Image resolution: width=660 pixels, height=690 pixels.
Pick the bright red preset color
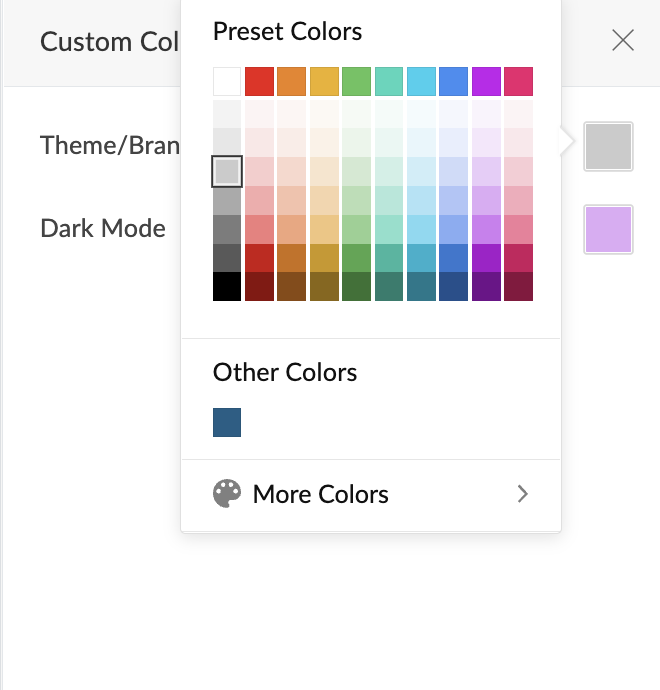(x=259, y=81)
